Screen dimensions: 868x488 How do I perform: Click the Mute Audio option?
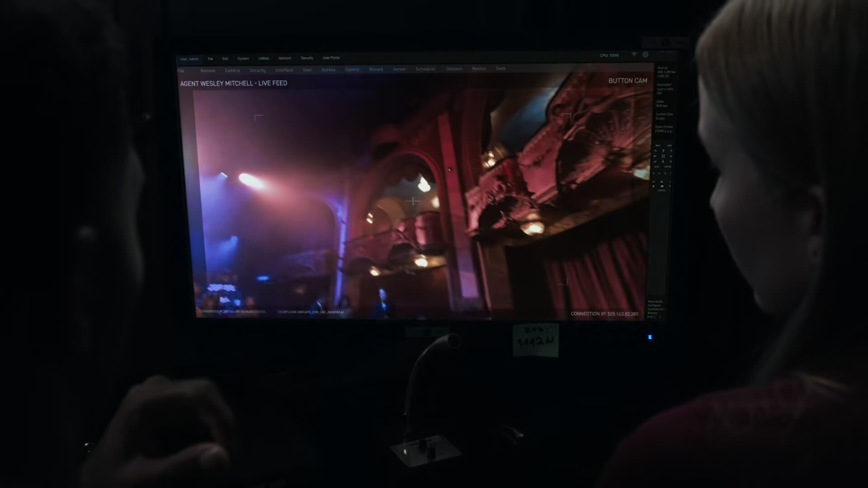pyautogui.click(x=655, y=301)
